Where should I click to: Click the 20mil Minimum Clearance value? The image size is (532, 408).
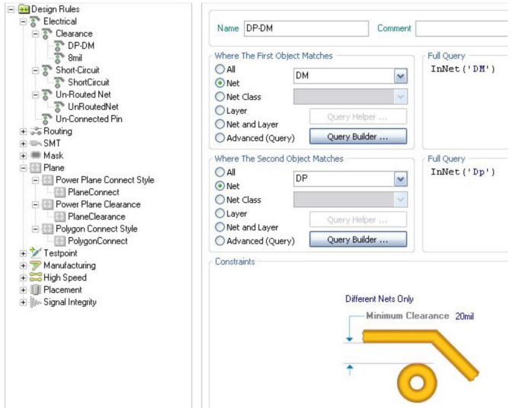(464, 316)
